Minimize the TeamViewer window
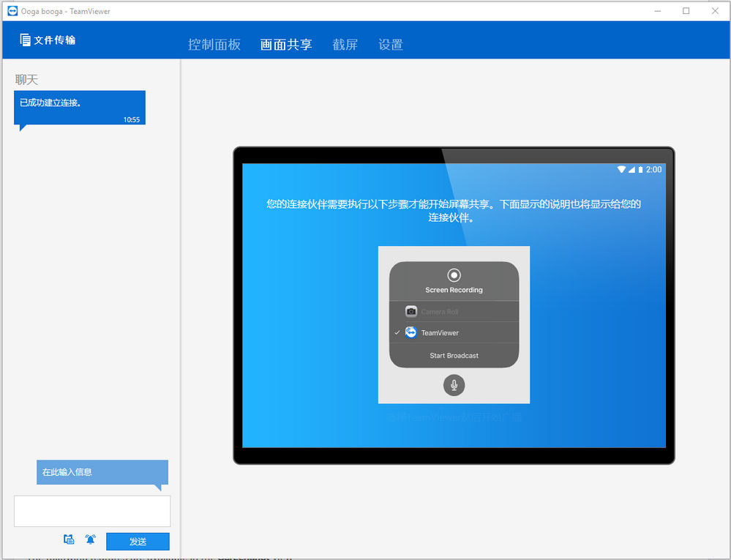The width and height of the screenshot is (731, 560). point(657,11)
